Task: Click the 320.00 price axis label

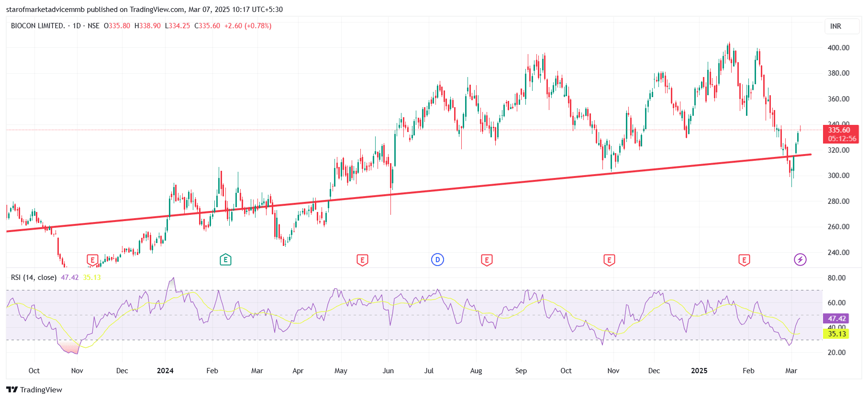Action: pyautogui.click(x=838, y=150)
